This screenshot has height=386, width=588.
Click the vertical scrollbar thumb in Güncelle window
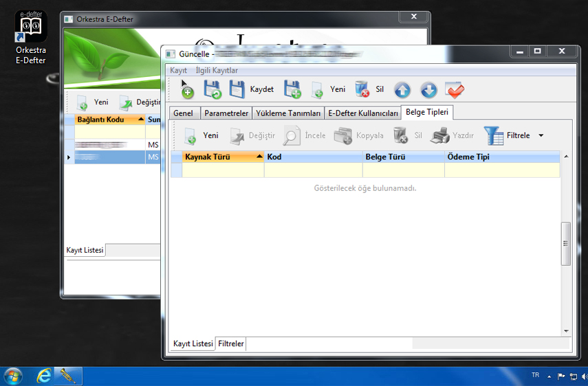[566, 244]
